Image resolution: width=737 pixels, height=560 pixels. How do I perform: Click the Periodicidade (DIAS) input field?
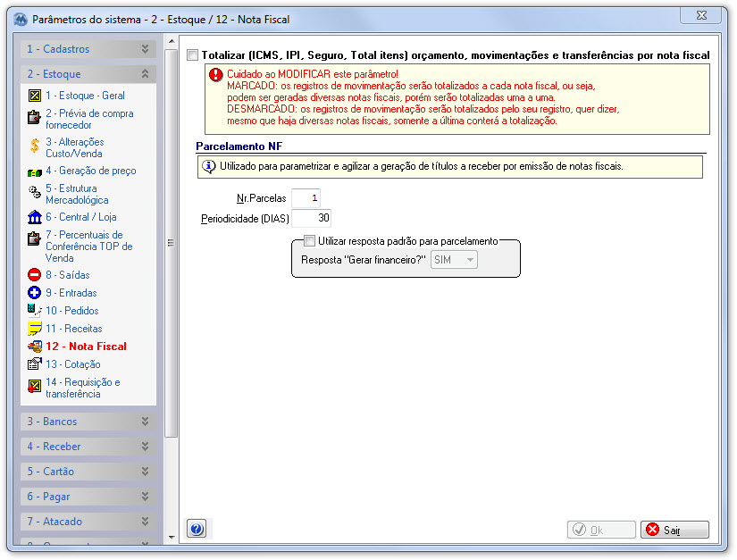coord(311,218)
